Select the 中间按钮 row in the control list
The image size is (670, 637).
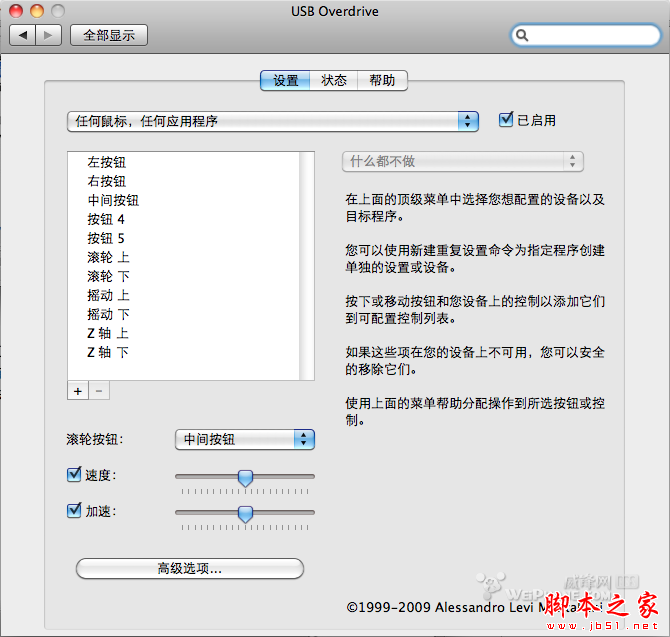click(x=184, y=200)
